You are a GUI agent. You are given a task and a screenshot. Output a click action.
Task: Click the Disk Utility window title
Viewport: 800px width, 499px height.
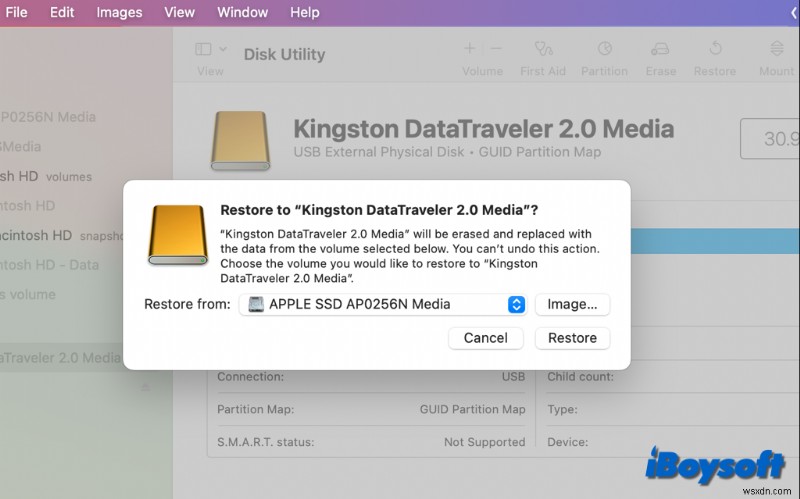click(284, 54)
